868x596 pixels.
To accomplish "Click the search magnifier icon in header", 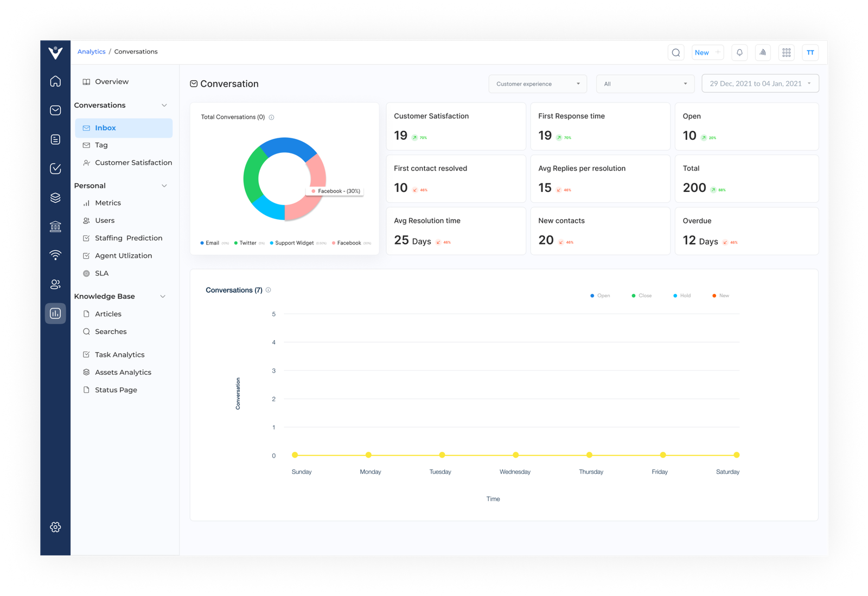I will 676,53.
